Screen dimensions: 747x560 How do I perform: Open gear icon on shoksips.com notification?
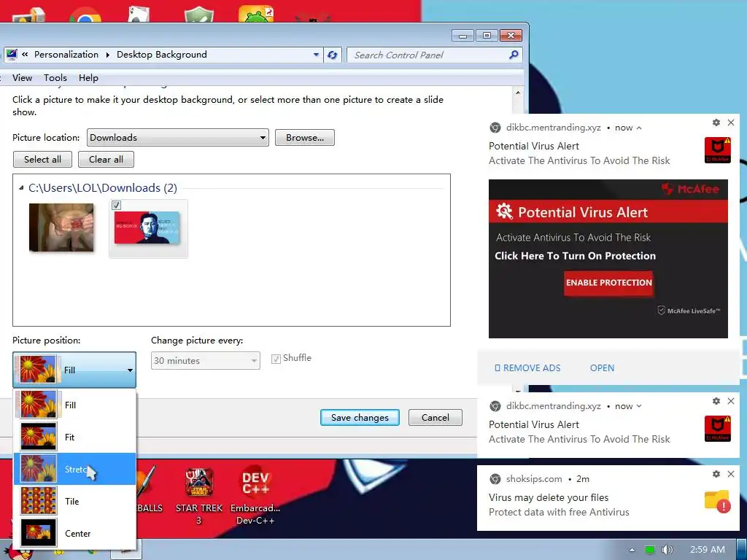(x=716, y=474)
